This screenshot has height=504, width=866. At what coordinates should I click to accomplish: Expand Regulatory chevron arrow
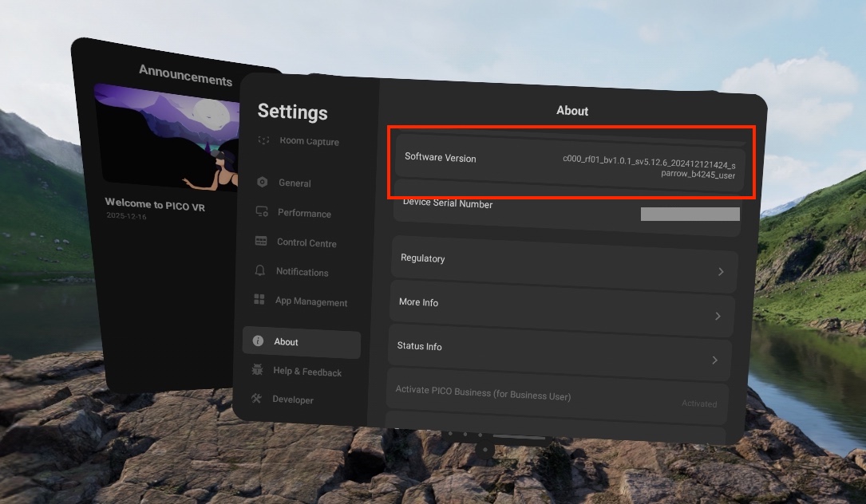(721, 272)
